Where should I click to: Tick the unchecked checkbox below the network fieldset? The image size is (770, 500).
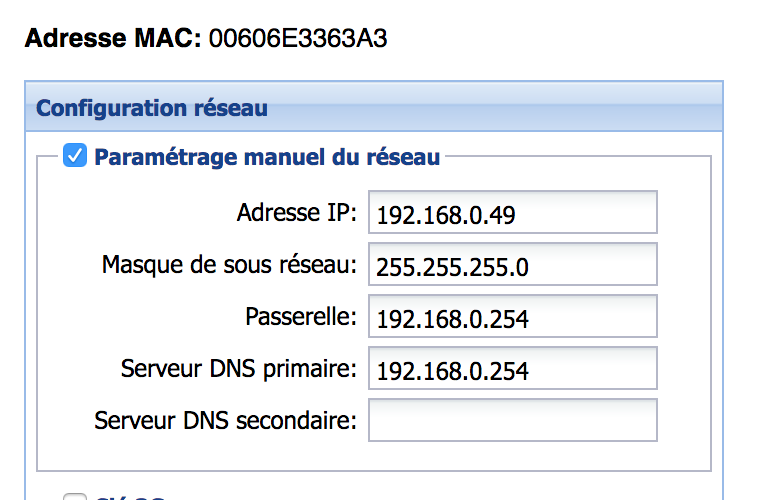(75, 497)
